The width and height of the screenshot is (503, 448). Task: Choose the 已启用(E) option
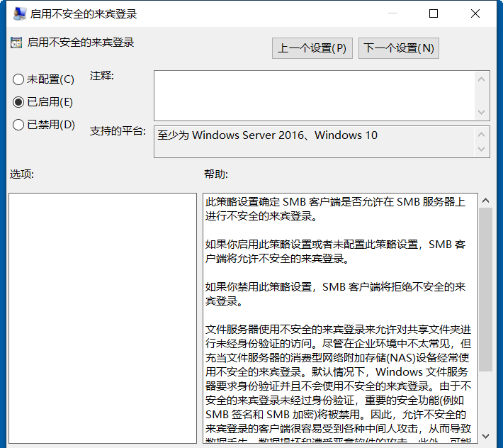[18, 102]
